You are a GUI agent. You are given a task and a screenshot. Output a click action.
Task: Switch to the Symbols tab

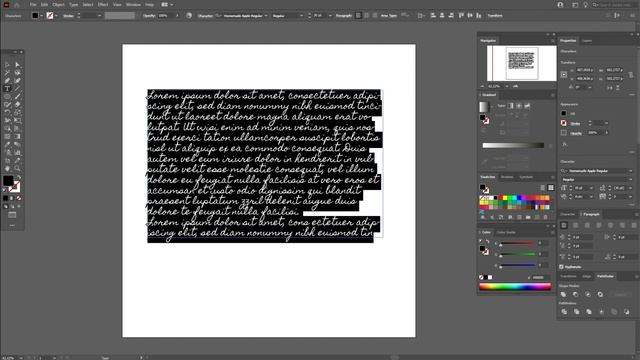pos(526,177)
